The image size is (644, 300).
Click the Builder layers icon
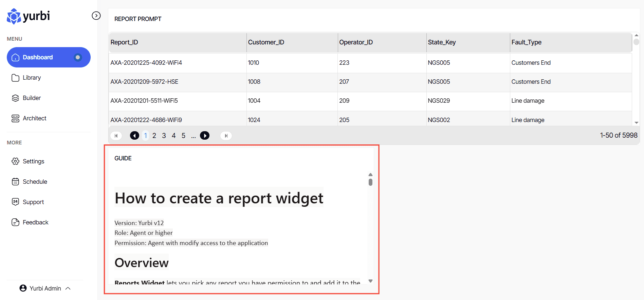15,98
